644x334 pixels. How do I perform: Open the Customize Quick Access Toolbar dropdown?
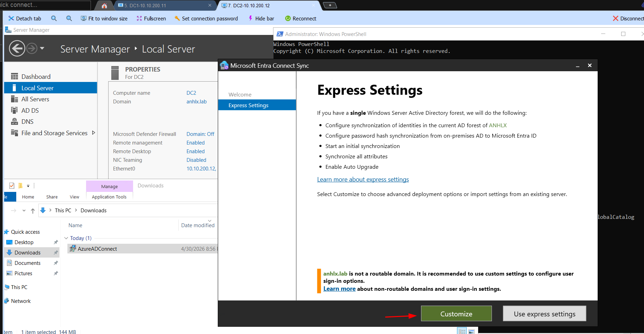[28, 186]
